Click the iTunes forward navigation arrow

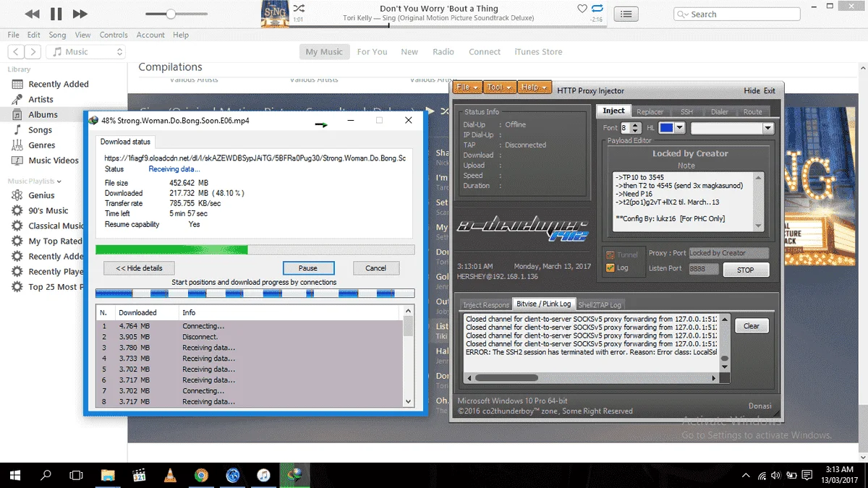34,52
